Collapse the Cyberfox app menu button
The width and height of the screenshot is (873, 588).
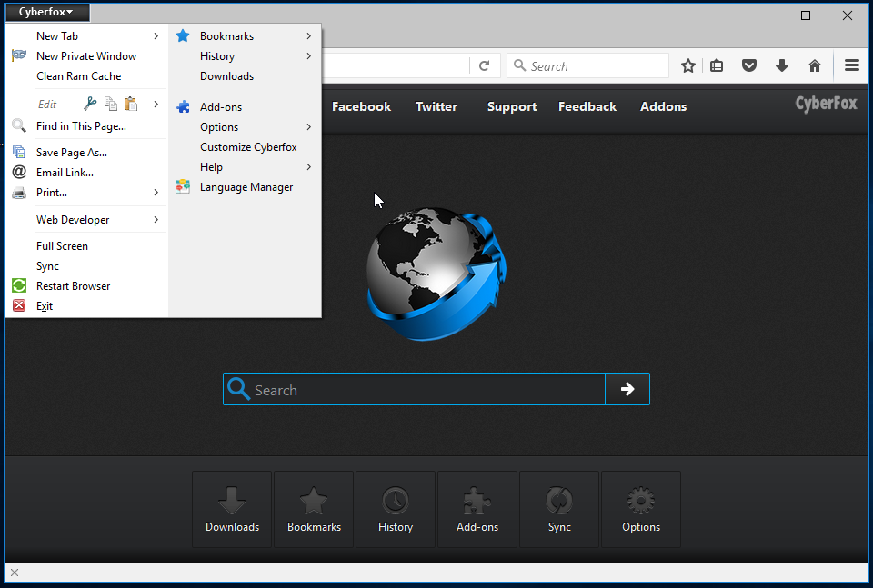tap(46, 12)
